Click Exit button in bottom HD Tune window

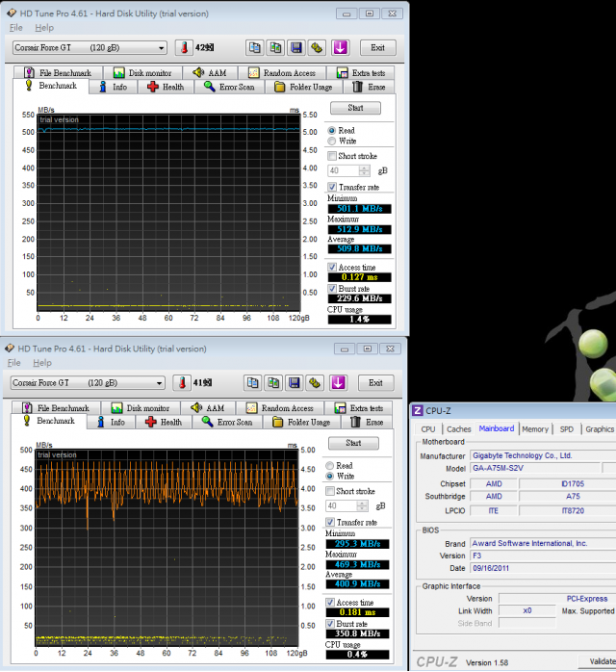(375, 383)
